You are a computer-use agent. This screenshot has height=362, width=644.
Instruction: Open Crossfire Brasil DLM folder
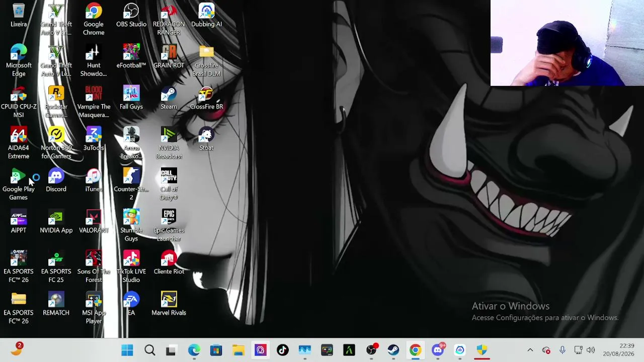(206, 61)
